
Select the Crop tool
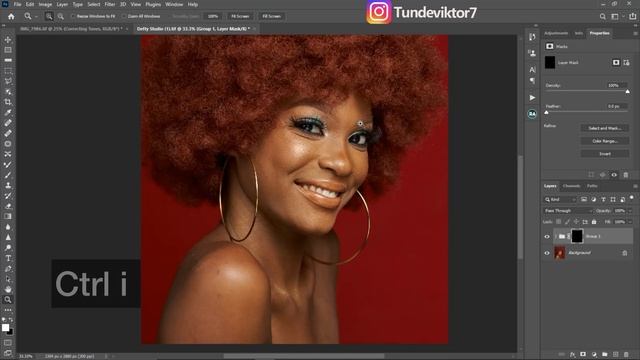[x=8, y=102]
